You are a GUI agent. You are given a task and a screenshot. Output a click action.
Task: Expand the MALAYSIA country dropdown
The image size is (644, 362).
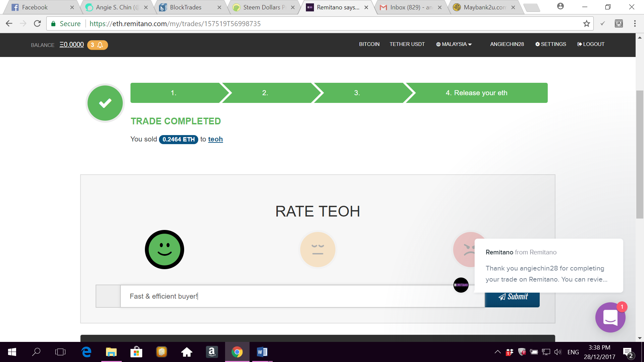coord(454,44)
